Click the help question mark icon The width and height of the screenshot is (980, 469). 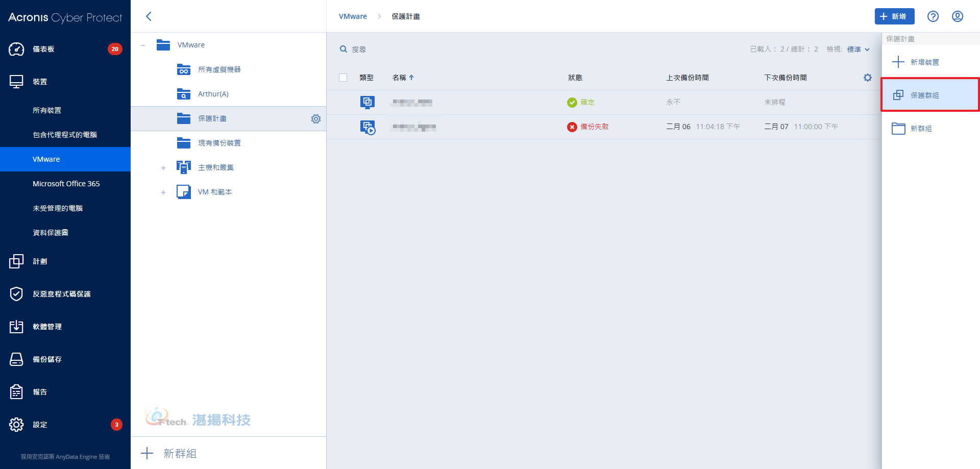(933, 16)
